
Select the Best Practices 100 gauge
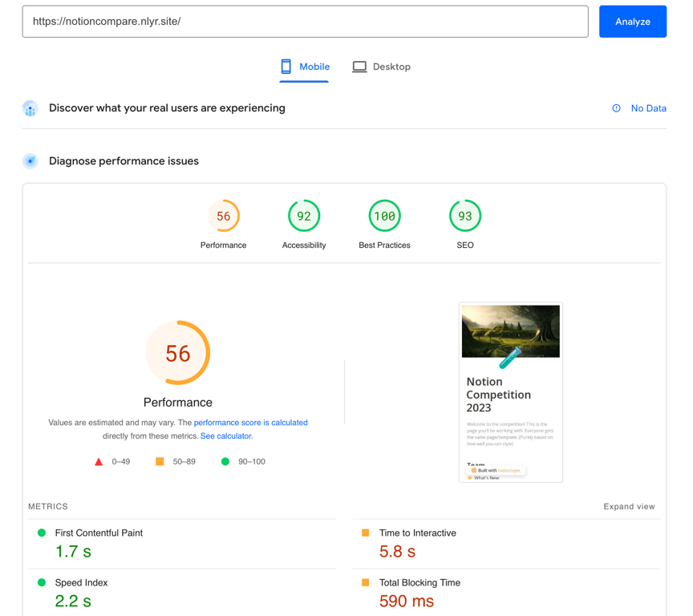pyautogui.click(x=384, y=217)
